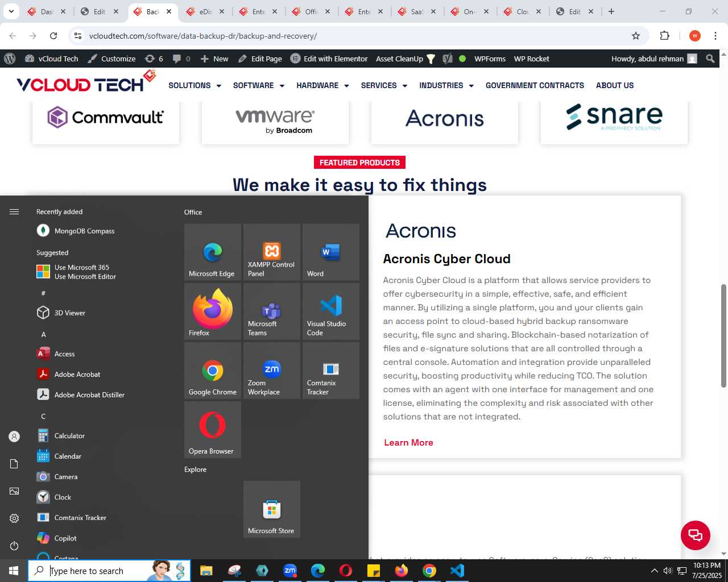Screen dimensions: 728x582
Task: Open Word tile in Start menu
Action: [331, 252]
